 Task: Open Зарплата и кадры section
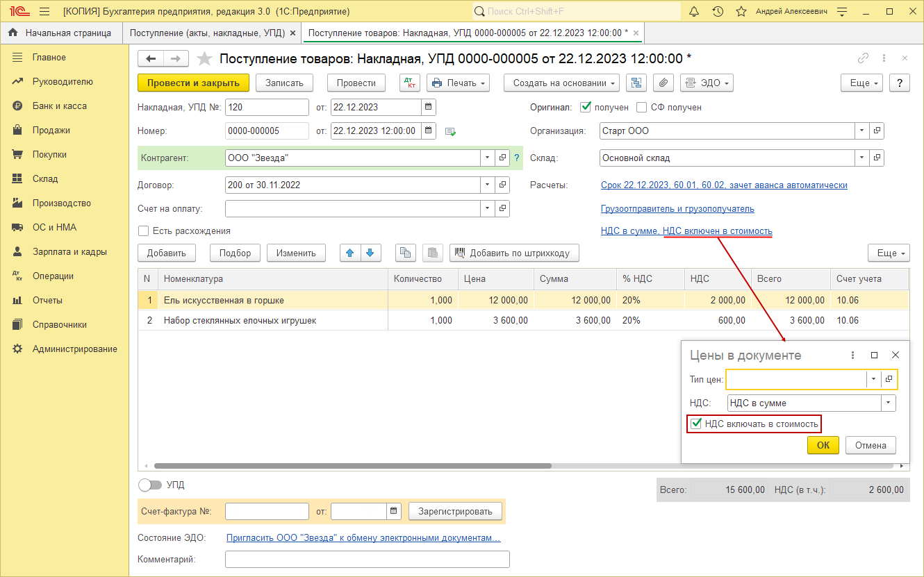pos(69,251)
